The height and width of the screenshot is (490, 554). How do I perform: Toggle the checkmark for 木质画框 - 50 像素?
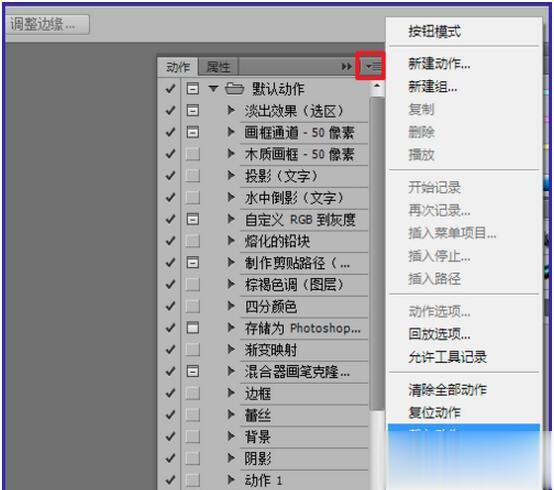click(x=170, y=154)
